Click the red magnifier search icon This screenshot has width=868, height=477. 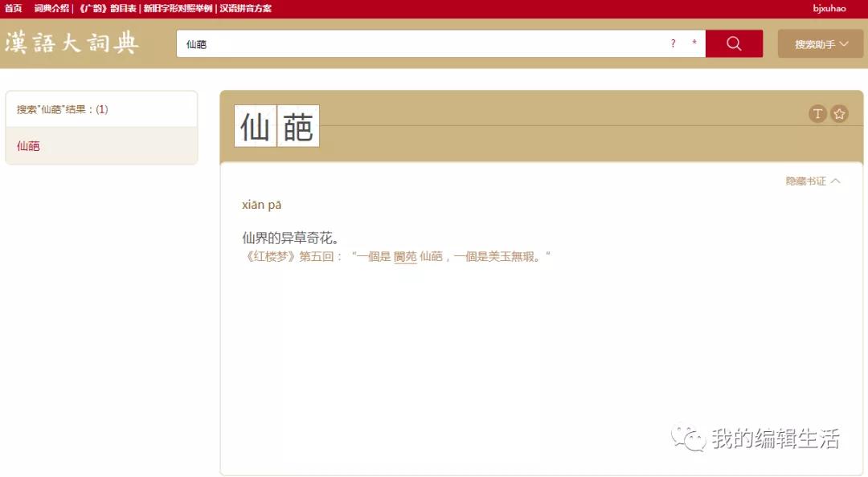(733, 44)
